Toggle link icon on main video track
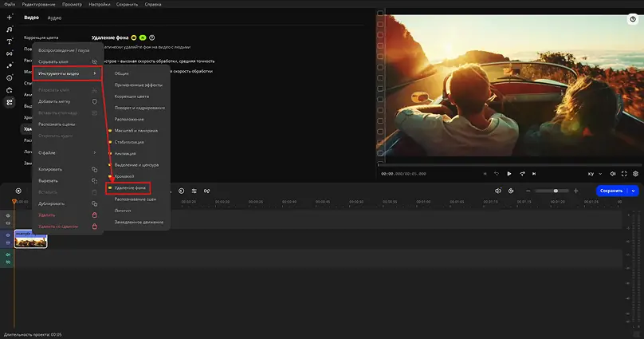Screen dimensions: 644x339 click(8, 242)
